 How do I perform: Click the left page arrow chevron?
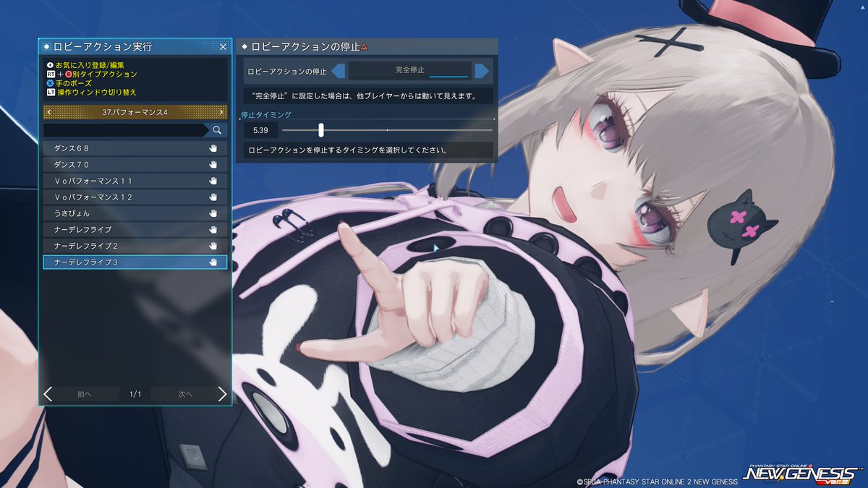(48, 394)
